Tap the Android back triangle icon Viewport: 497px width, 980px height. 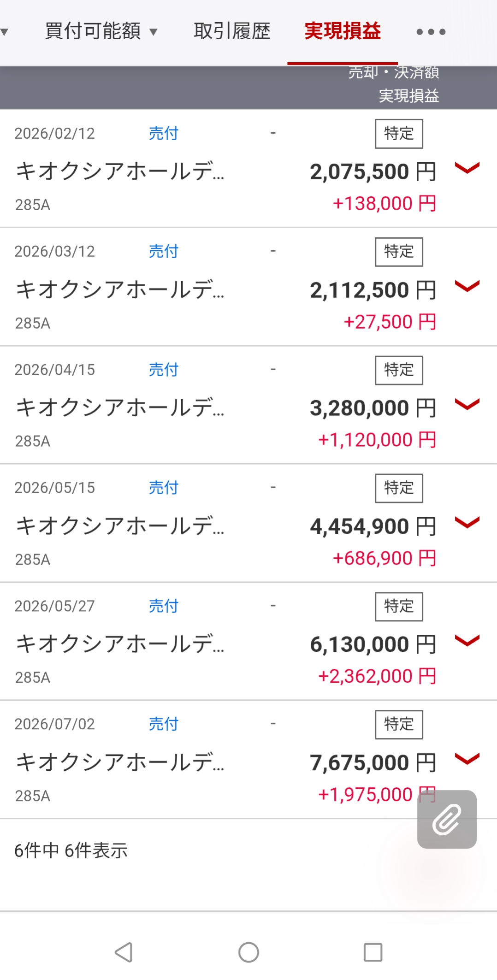tap(124, 952)
